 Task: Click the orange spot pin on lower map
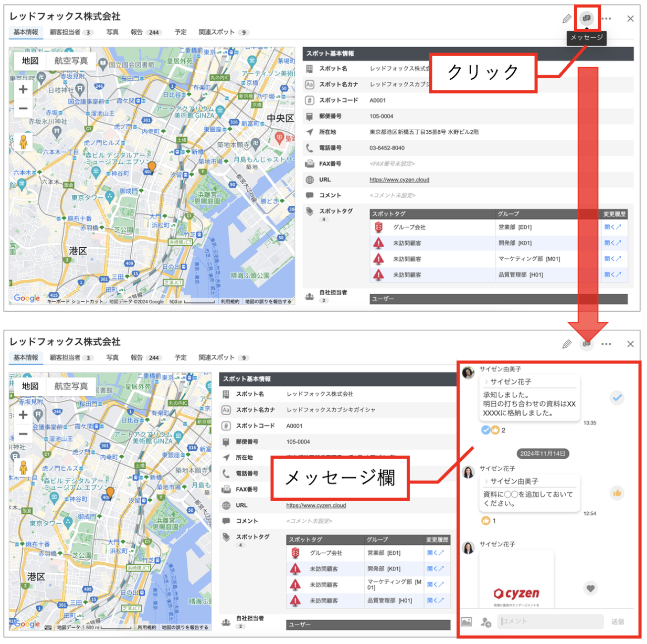point(110,493)
